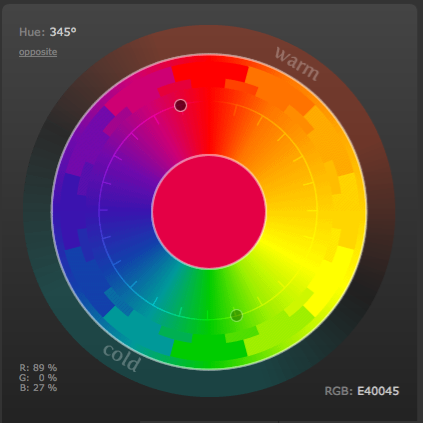This screenshot has width=423, height=423.
Task: Click the dark red hue handle dot
Action: 180,105
